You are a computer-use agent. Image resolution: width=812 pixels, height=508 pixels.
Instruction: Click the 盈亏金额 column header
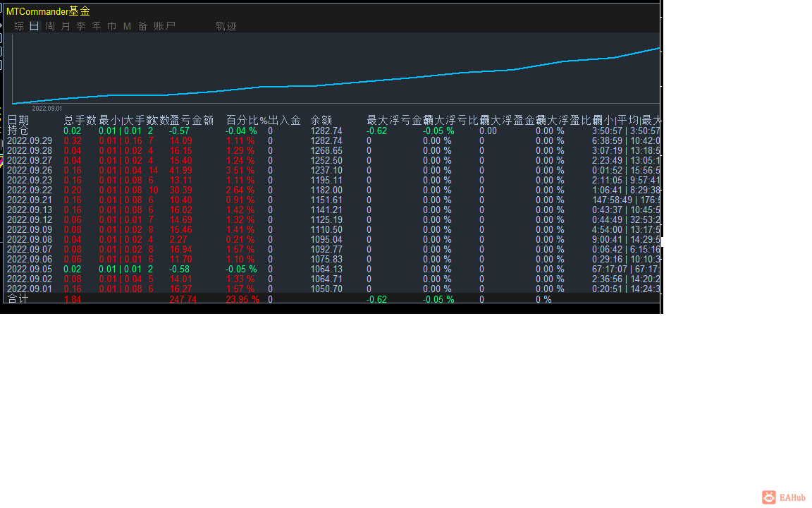point(192,120)
